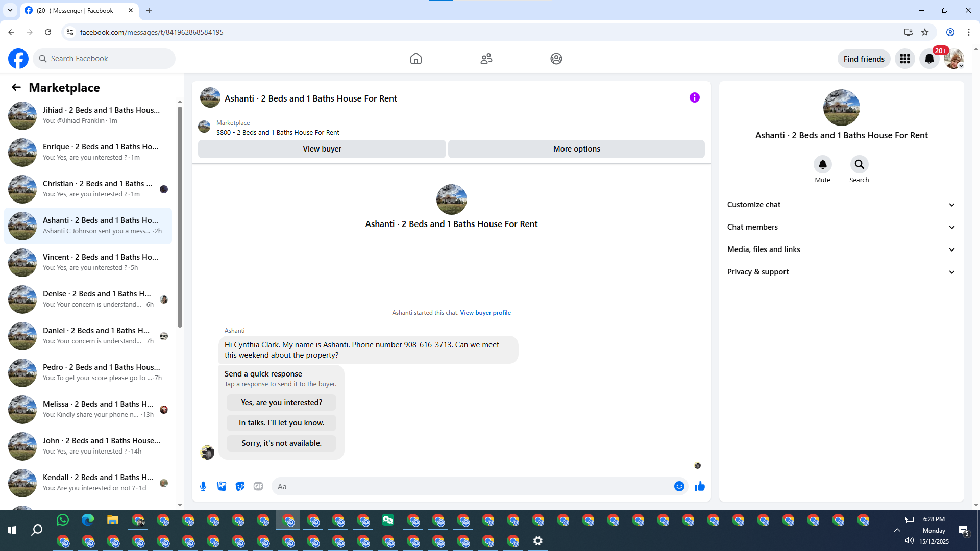This screenshot has width=980, height=551.
Task: Choose a sticker from the sticker icon
Action: pyautogui.click(x=240, y=486)
